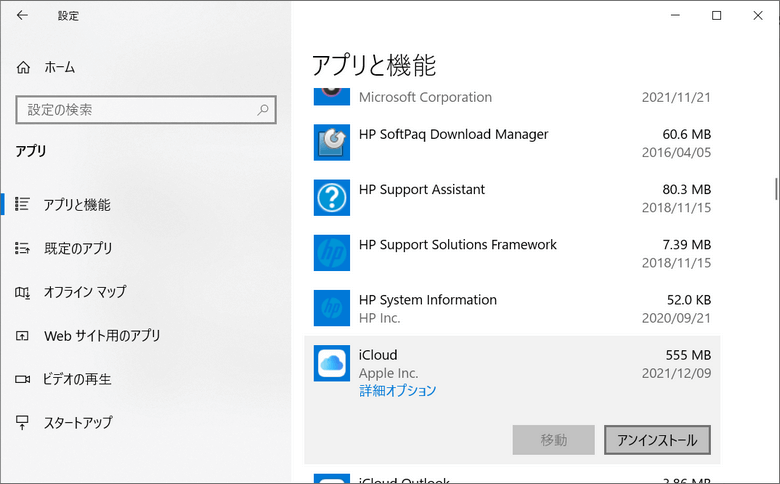Click the app list scrollbar thumb
The image size is (780, 484).
point(776,189)
